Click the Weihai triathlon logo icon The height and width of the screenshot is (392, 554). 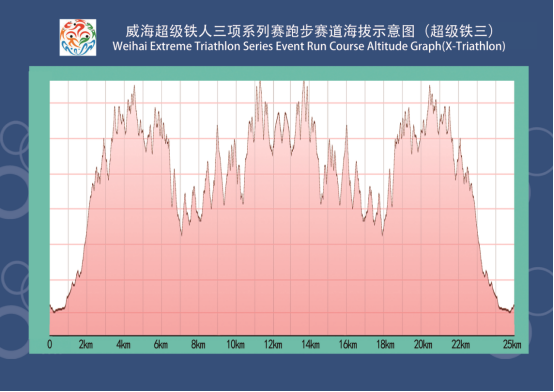78,37
